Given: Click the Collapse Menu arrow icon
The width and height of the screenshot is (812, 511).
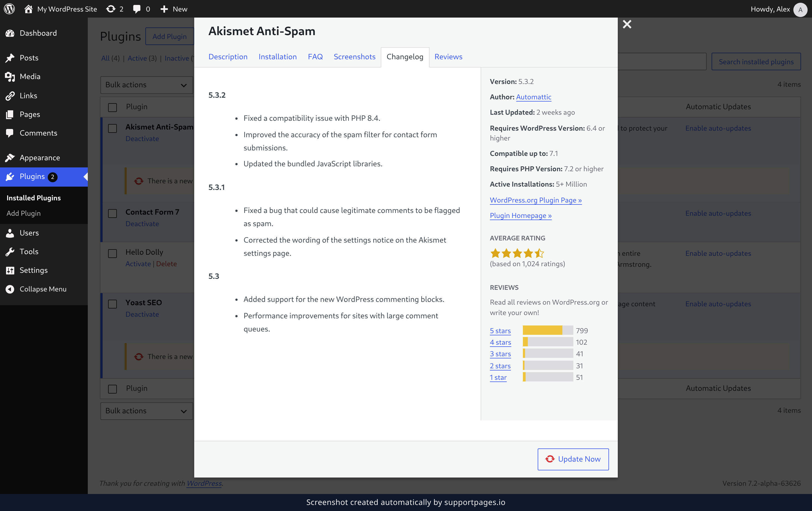Looking at the screenshot, I should (x=10, y=289).
